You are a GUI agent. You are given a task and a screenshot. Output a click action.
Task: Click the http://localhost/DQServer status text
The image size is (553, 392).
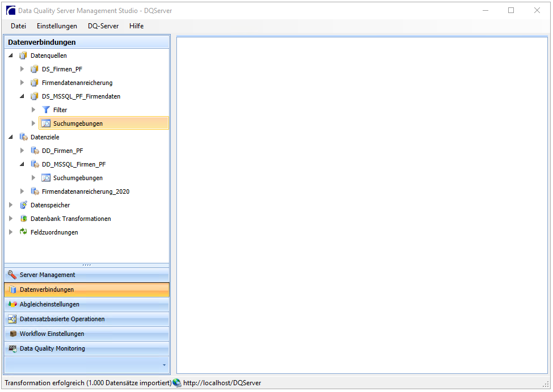click(x=222, y=383)
